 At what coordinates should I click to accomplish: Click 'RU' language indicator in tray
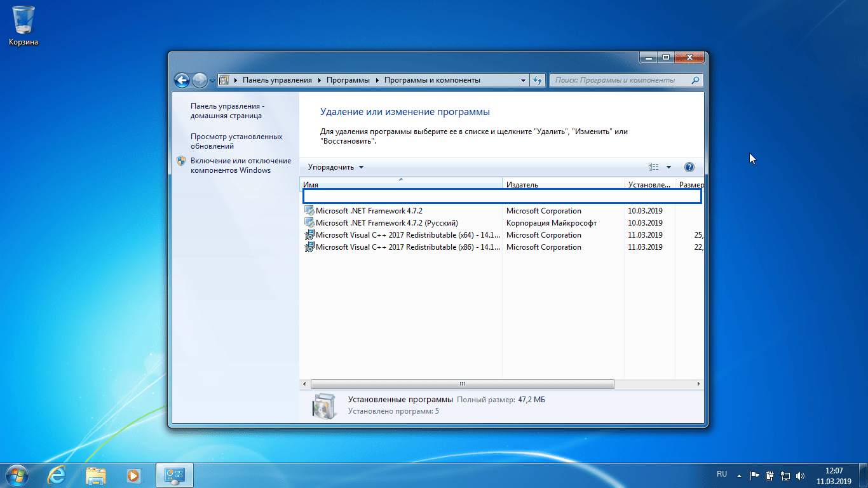pyautogui.click(x=722, y=474)
